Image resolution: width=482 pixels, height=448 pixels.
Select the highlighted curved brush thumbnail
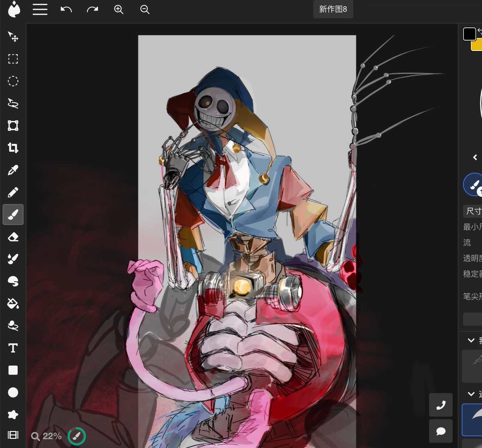(x=472, y=419)
